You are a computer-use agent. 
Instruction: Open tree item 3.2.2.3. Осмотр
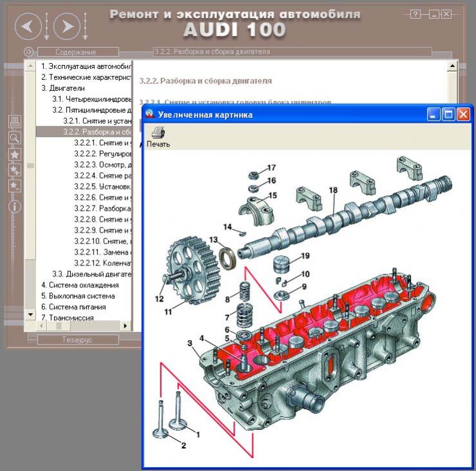pyautogui.click(x=102, y=164)
